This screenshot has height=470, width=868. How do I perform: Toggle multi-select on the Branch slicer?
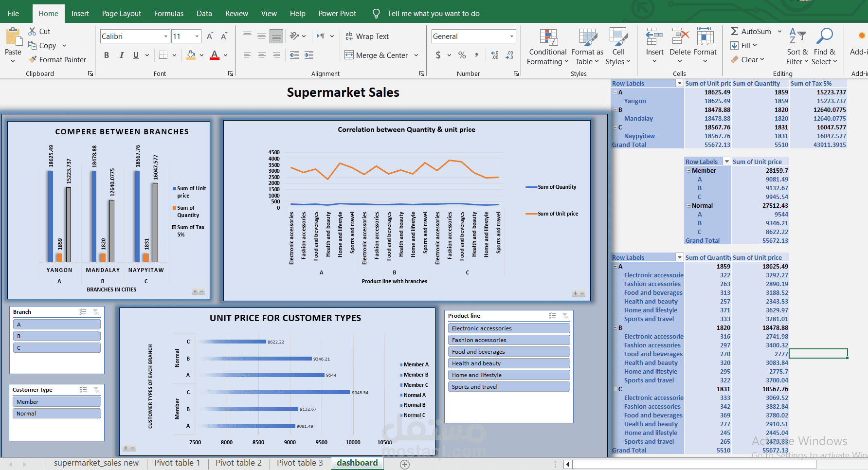tap(83, 312)
